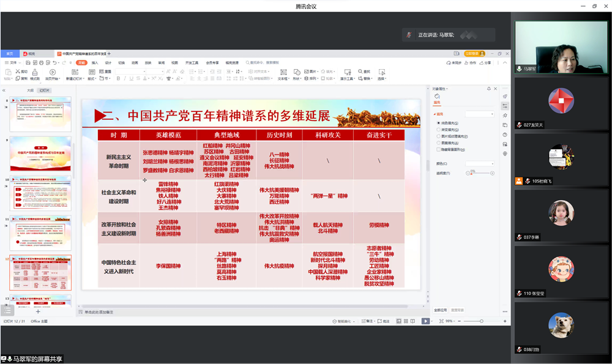The image size is (612, 364).
Task: Open the fill preset dropdown beside 填充
Action: click(479, 114)
